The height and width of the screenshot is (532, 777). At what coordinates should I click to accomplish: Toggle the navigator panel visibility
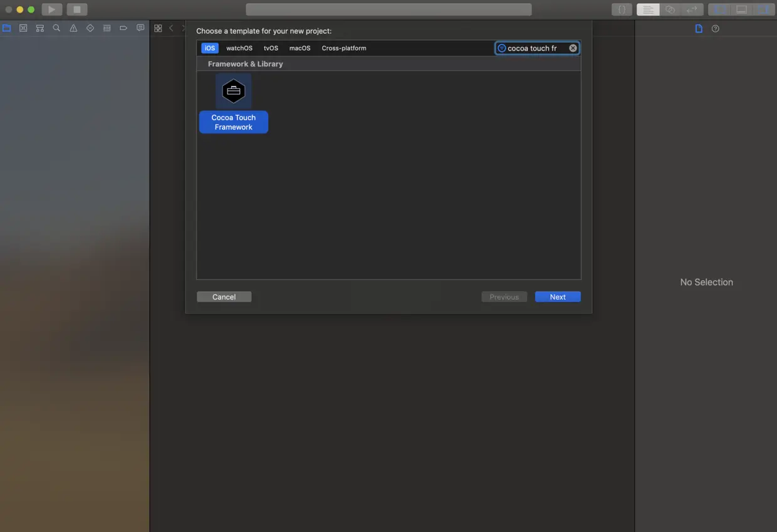point(719,9)
